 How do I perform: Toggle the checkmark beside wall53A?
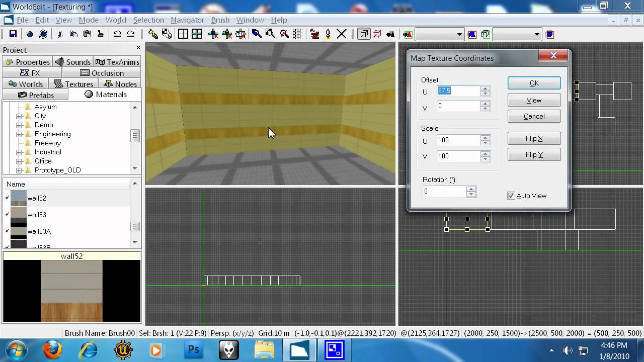pyautogui.click(x=7, y=231)
